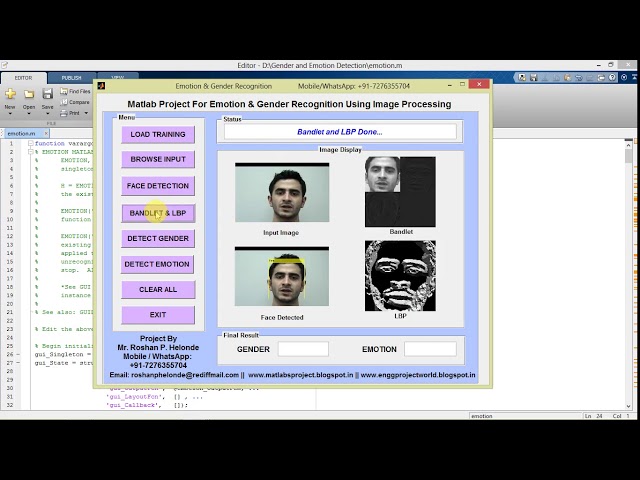The image size is (640, 480).
Task: Click first icon in quick access toolbar
Action: (x=522, y=77)
